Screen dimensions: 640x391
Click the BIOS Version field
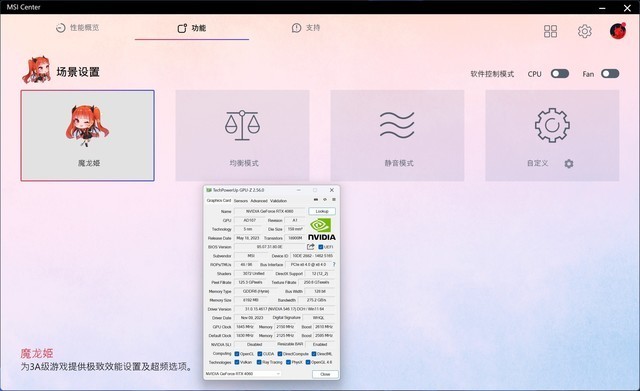(x=269, y=247)
